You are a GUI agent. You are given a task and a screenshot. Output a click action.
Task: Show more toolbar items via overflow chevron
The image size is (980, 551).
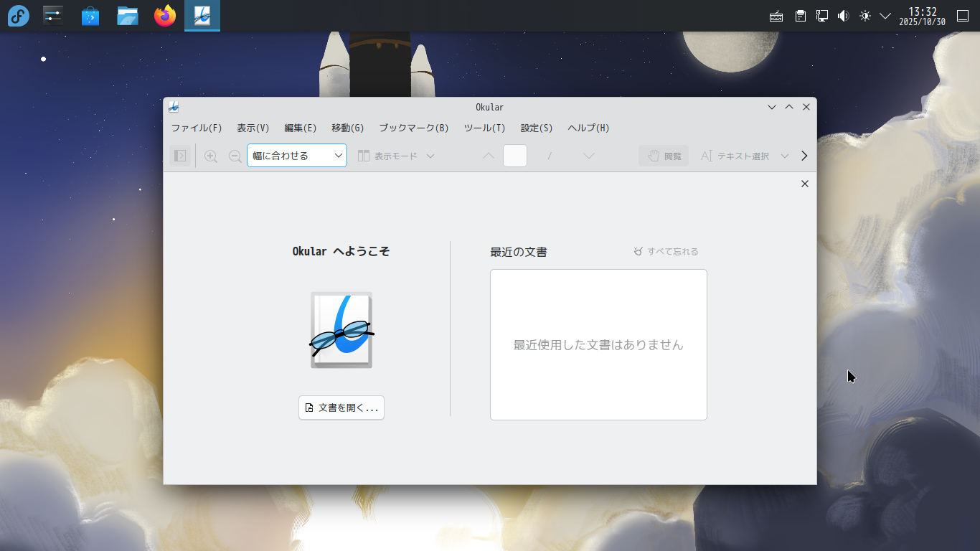point(804,156)
